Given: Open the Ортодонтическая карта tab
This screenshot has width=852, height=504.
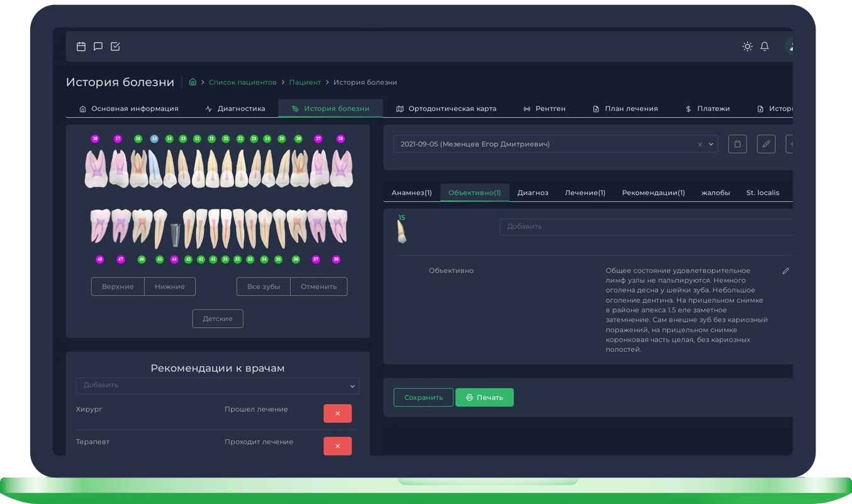Looking at the screenshot, I should click(x=446, y=109).
